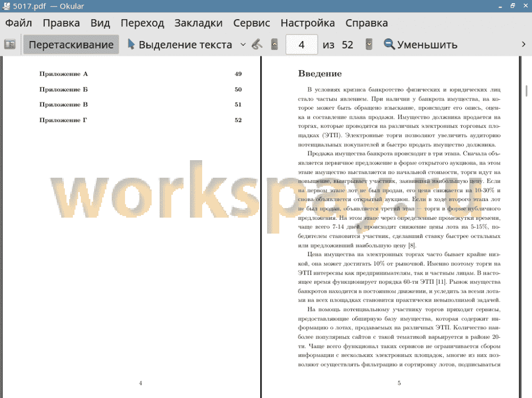Go to previous page arrow icon

click(x=275, y=45)
